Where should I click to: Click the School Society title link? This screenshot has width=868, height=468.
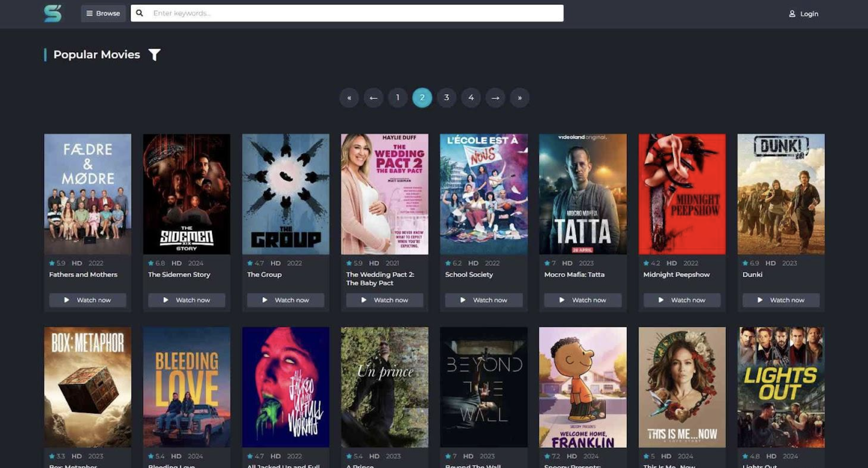469,274
